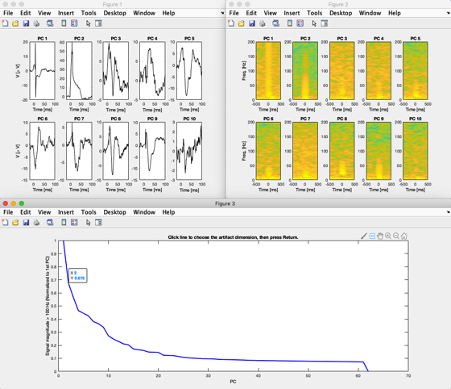The width and height of the screenshot is (451, 389).
Task: Click PC 10 waveform plot in Figure 1
Action: (x=189, y=151)
